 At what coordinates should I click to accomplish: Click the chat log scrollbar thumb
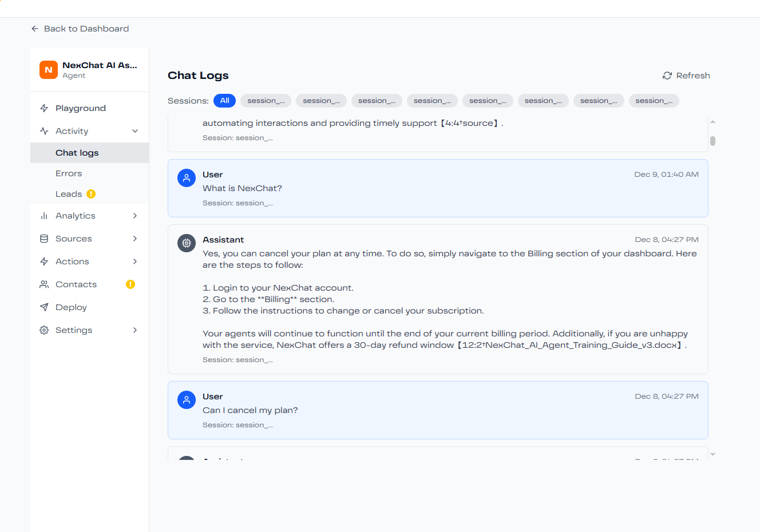(712, 141)
